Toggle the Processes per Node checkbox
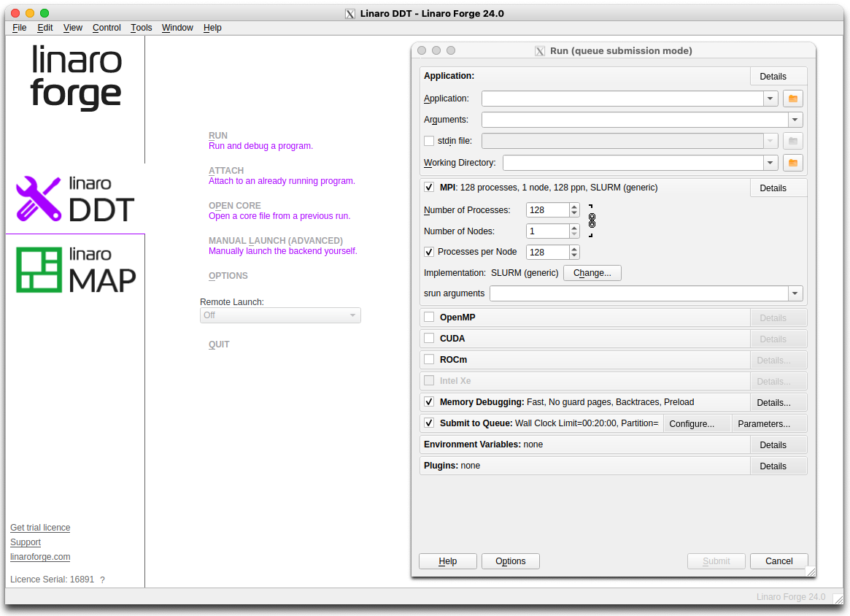The width and height of the screenshot is (850, 616). click(x=429, y=252)
